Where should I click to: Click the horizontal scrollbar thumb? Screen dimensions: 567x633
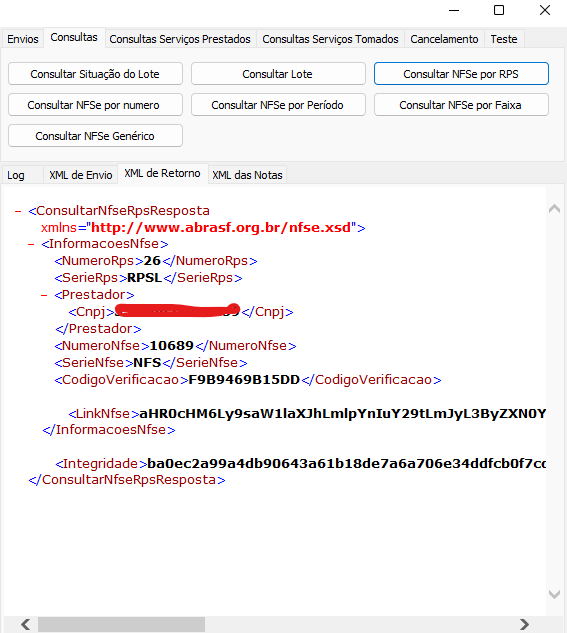tap(121, 624)
